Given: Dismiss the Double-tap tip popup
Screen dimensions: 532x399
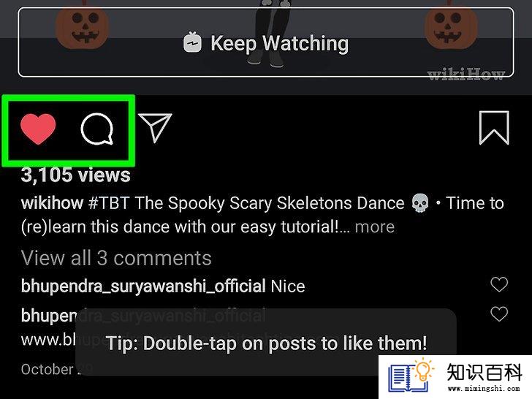Looking at the screenshot, I should pyautogui.click(x=266, y=342).
